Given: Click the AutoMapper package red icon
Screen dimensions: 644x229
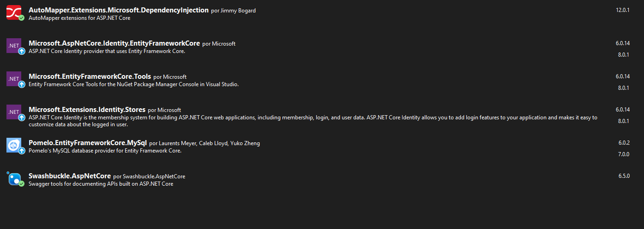Looking at the screenshot, I should [13, 12].
